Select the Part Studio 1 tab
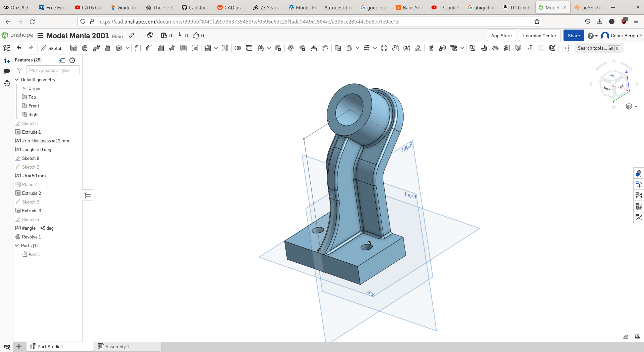The height and width of the screenshot is (352, 644). (x=50, y=347)
